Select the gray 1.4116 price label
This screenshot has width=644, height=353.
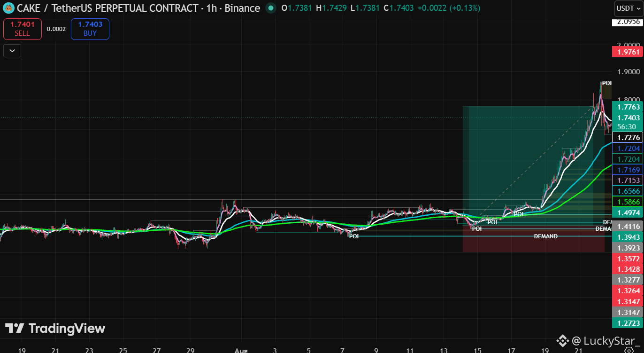(x=629, y=227)
